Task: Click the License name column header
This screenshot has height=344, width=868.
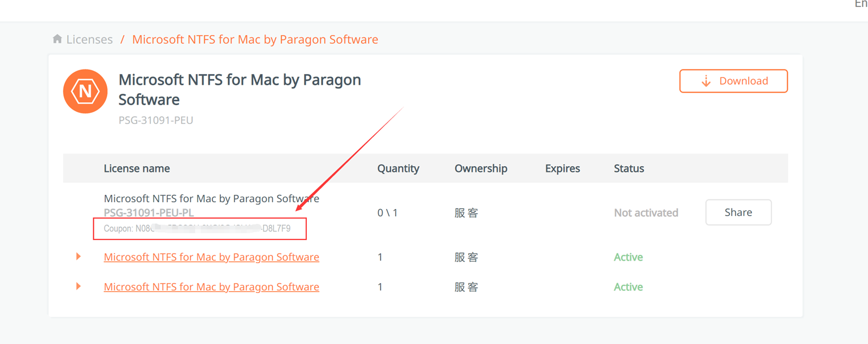Action: 137,168
